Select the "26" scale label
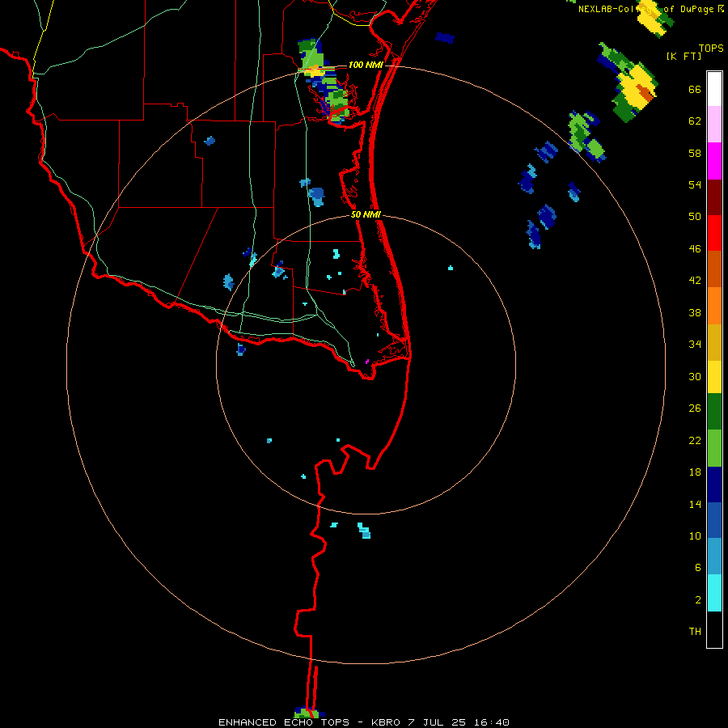 pyautogui.click(x=695, y=408)
